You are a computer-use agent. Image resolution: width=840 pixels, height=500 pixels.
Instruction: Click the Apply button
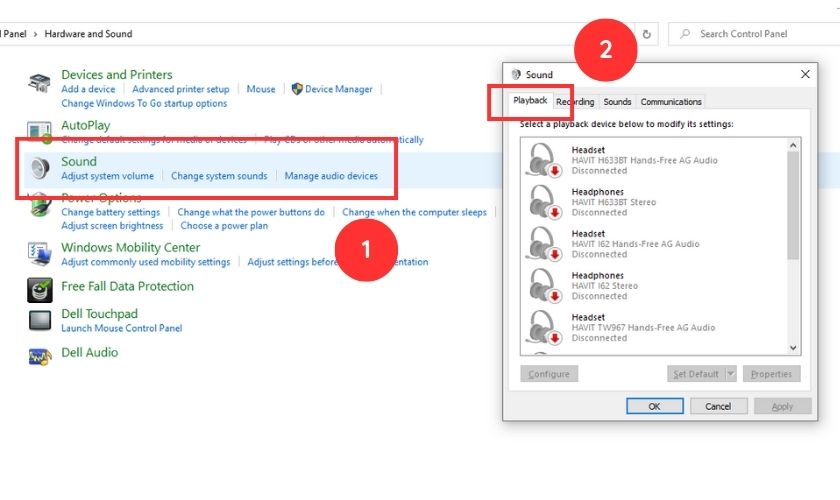point(783,406)
